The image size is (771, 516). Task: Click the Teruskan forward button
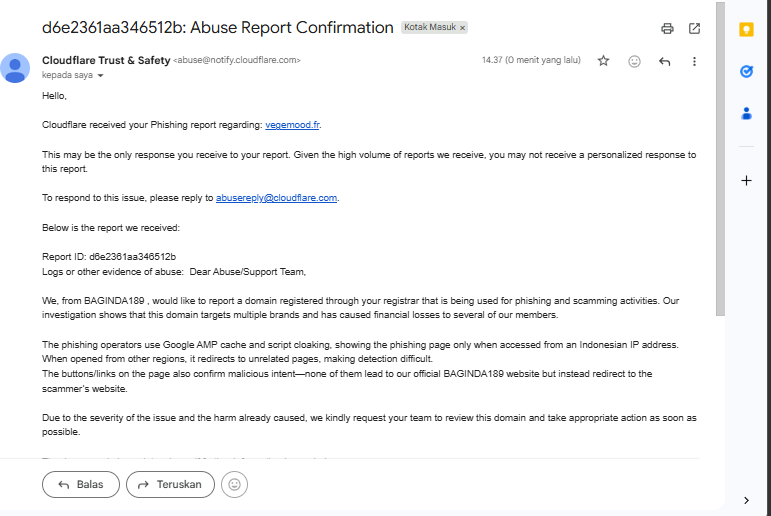[x=169, y=485]
